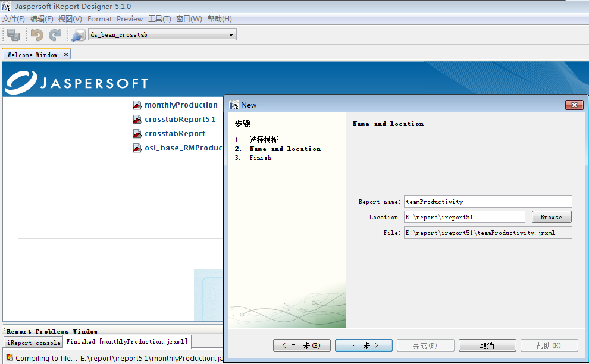The width and height of the screenshot is (589, 364).
Task: Click the 上一步(B) back button
Action: click(x=302, y=346)
